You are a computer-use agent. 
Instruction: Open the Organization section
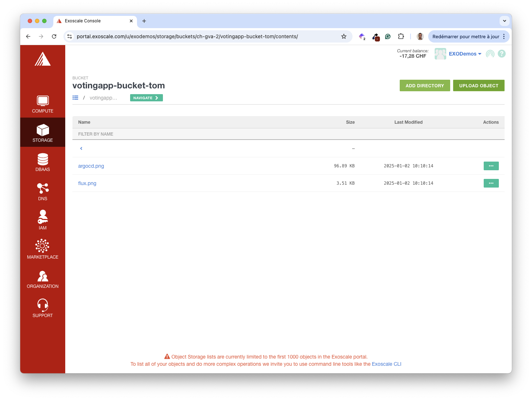click(43, 278)
